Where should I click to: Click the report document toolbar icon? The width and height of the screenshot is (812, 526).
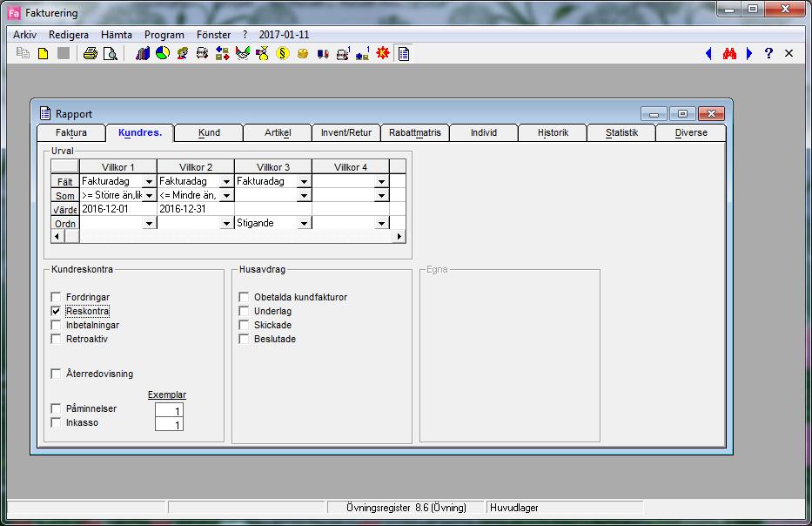[x=404, y=53]
